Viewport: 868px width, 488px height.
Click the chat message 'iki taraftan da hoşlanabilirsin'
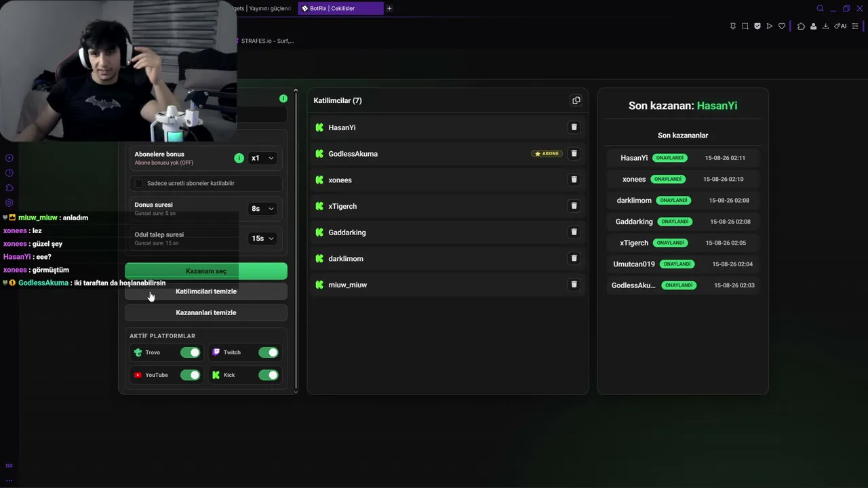click(x=120, y=283)
